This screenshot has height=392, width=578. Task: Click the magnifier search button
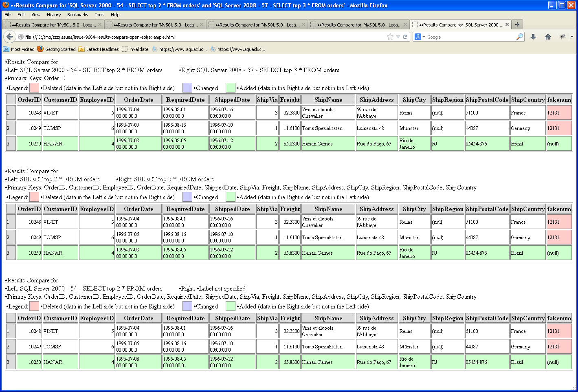[520, 37]
